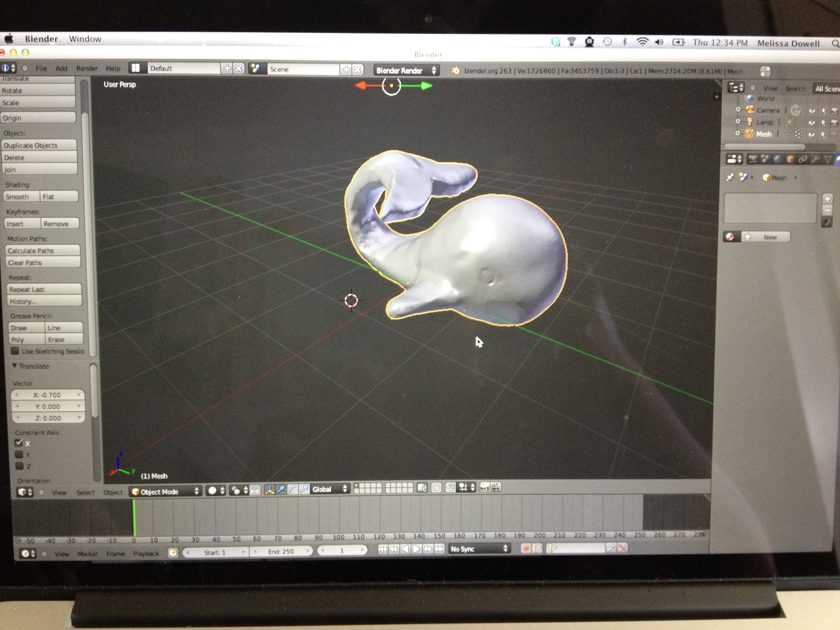Open the Render properties tab with camera icon
The height and width of the screenshot is (630, 840).
click(752, 159)
